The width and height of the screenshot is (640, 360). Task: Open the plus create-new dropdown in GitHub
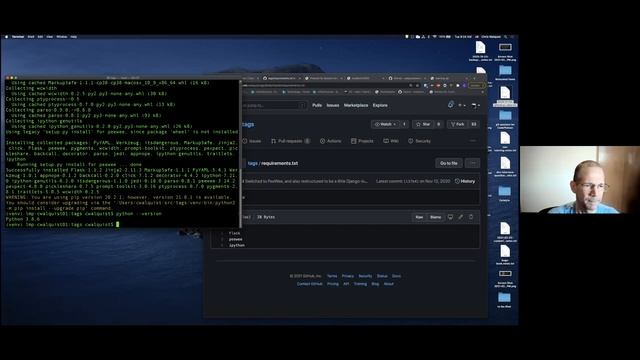click(462, 105)
